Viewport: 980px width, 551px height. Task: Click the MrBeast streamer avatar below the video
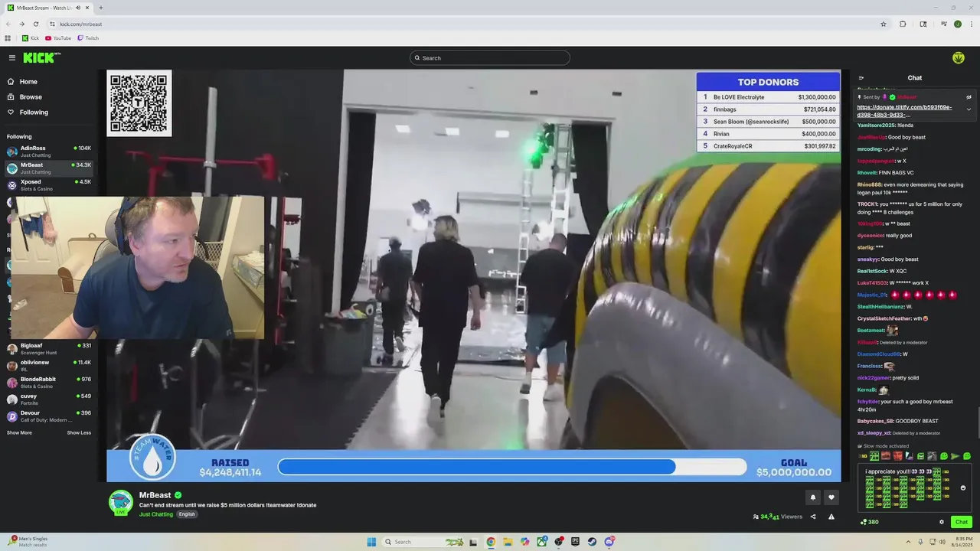click(121, 502)
